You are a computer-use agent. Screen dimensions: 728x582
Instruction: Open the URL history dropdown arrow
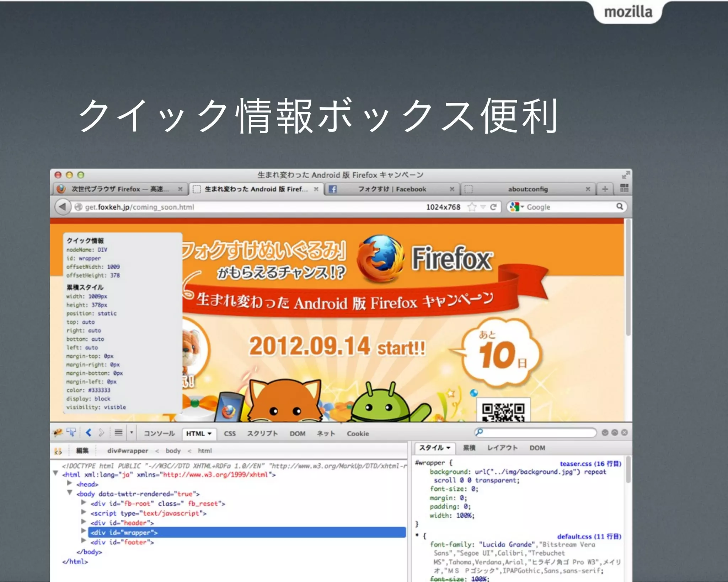pyautogui.click(x=483, y=207)
